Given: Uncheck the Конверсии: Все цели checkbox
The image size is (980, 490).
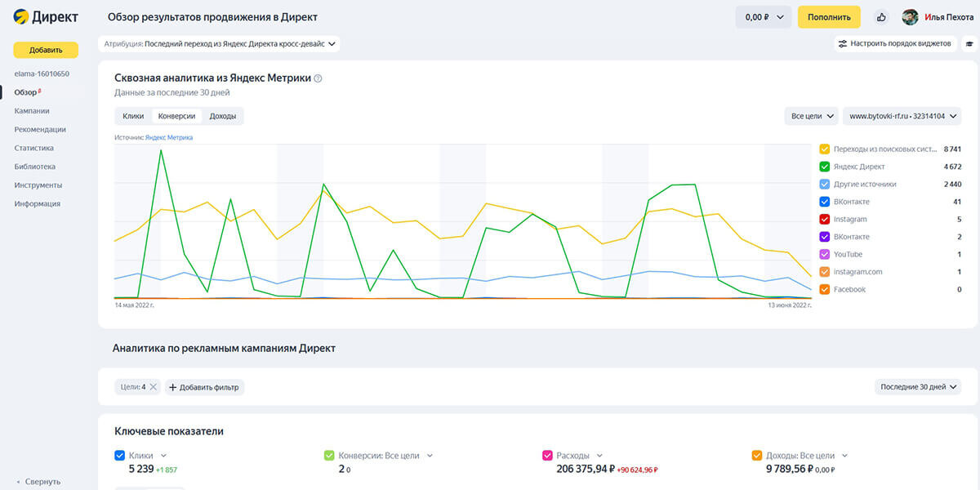Looking at the screenshot, I should [x=329, y=456].
